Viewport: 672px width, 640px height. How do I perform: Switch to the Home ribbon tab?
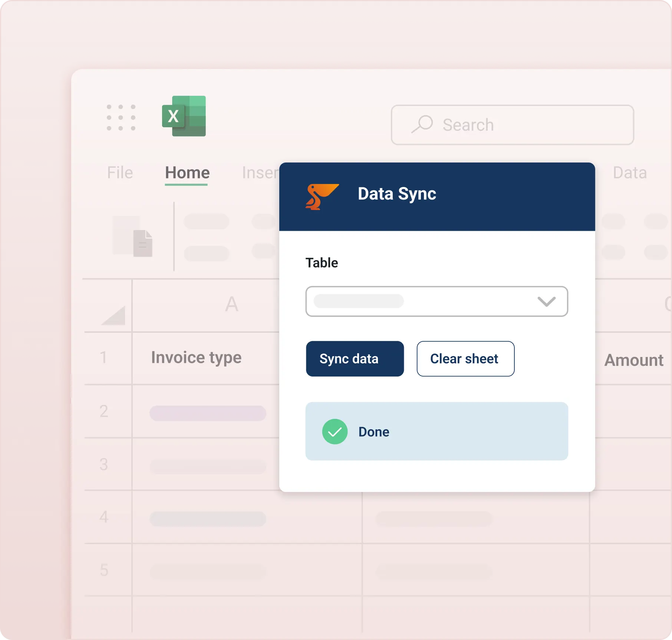[187, 173]
